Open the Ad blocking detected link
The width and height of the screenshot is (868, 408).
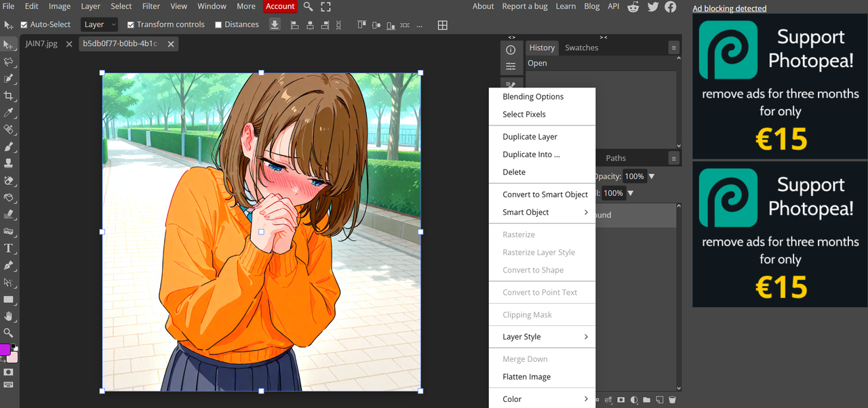[730, 9]
